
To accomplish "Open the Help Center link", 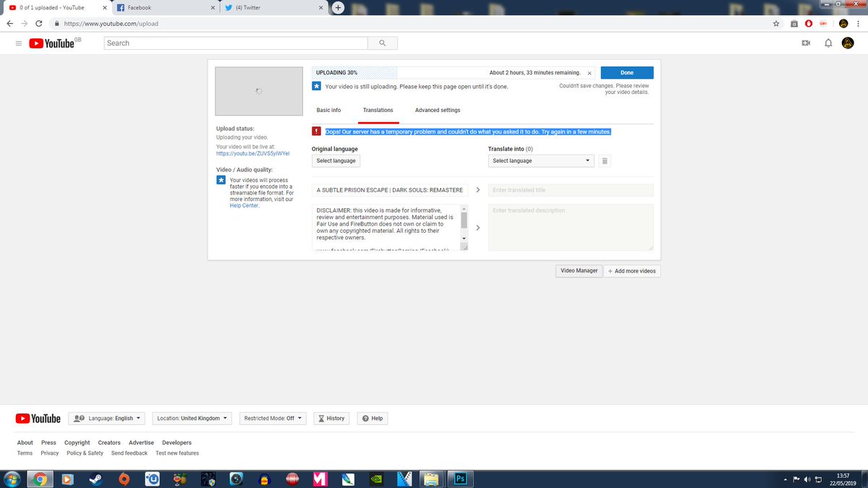I will [244, 205].
